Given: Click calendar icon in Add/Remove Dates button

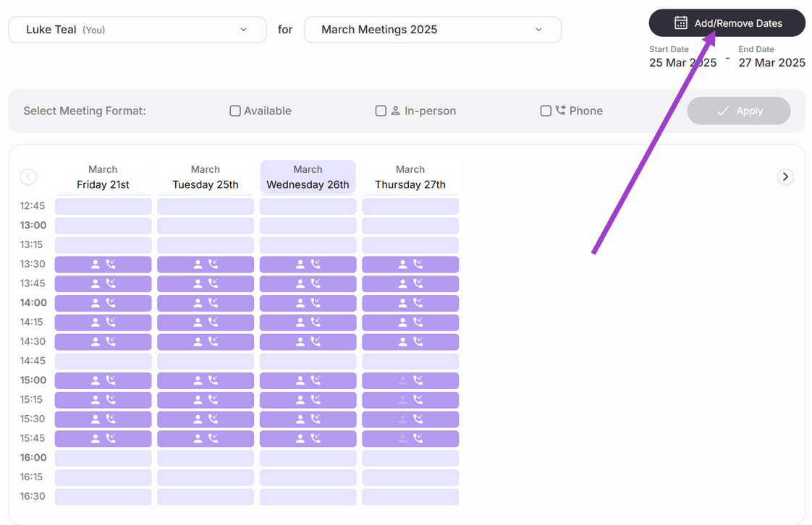Looking at the screenshot, I should click(x=680, y=23).
